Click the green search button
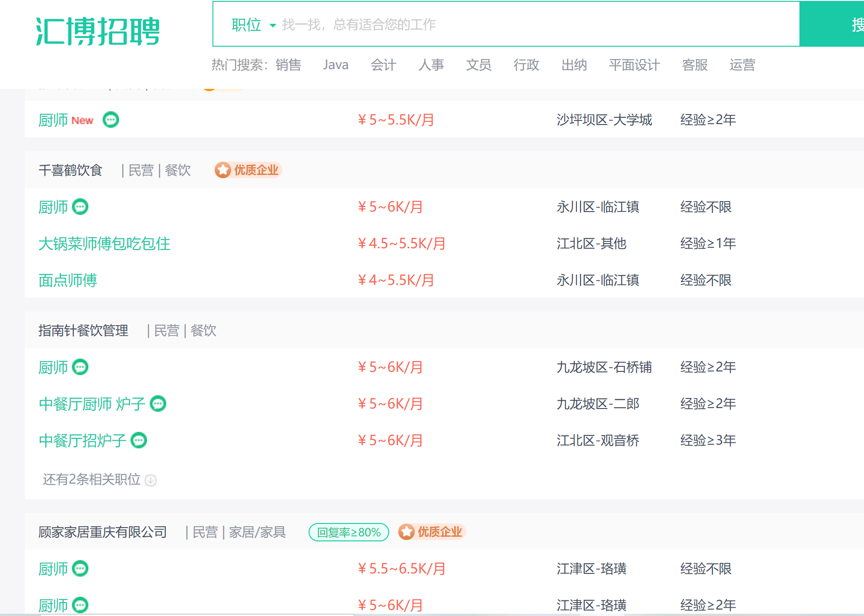864x616 pixels. pos(831,24)
